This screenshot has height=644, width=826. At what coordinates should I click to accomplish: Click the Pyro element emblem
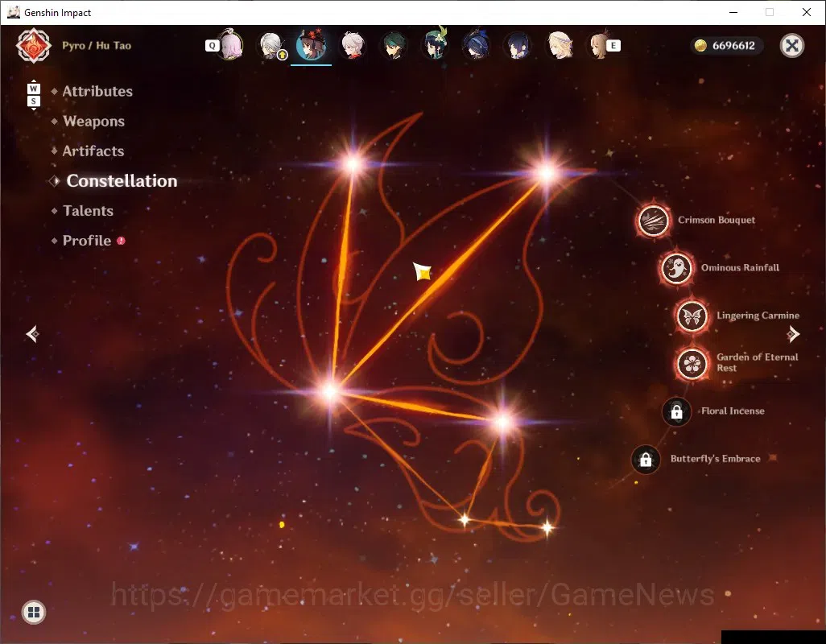[34, 46]
